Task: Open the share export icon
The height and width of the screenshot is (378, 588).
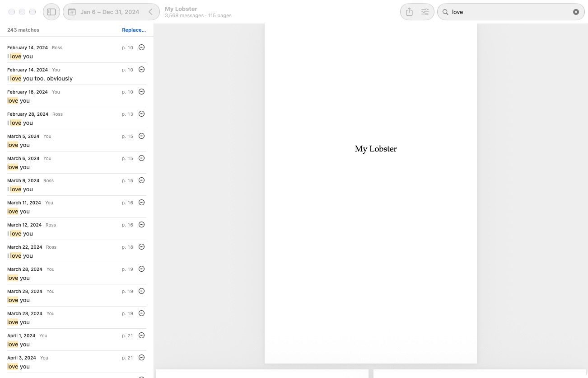Action: coord(409,12)
